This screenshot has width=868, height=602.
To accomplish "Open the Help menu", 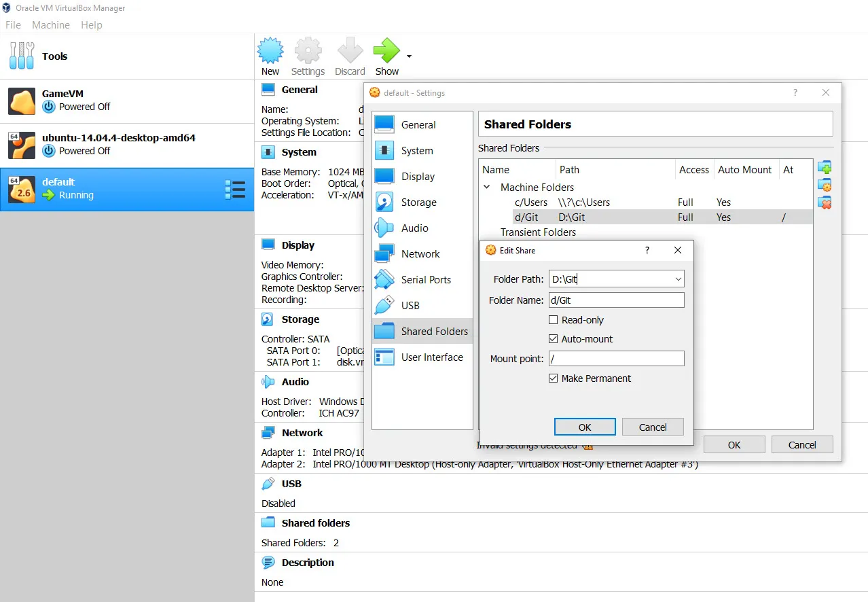I will (92, 24).
